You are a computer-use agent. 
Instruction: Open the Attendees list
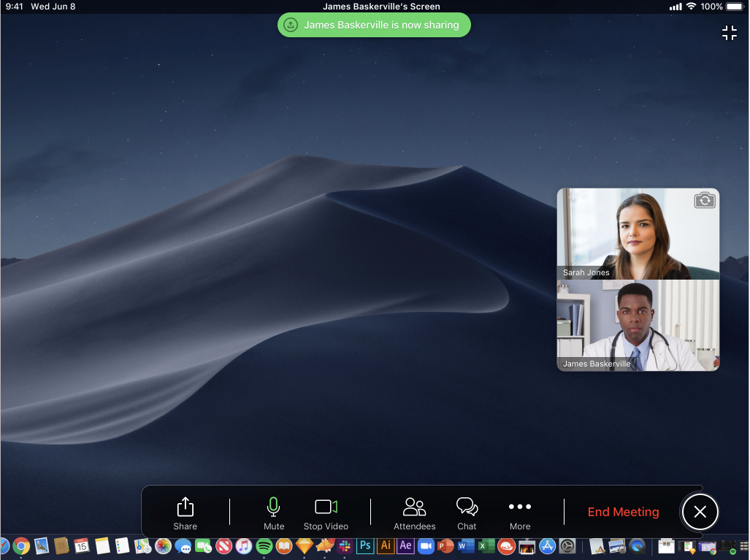pos(414,513)
